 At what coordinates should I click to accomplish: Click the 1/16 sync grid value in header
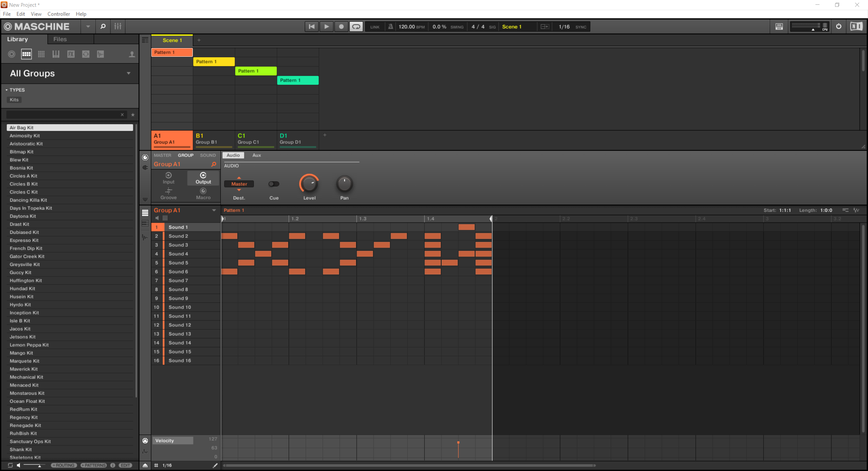(564, 27)
